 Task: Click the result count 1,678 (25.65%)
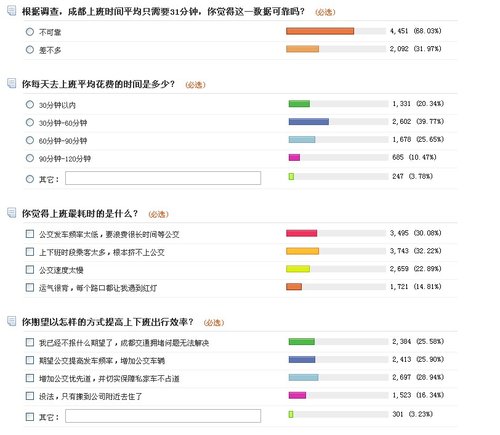418,139
